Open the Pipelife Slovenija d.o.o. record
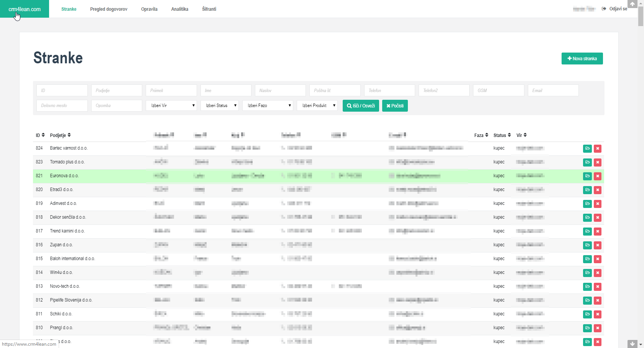Screen dimensions: 644x348 (587, 300)
